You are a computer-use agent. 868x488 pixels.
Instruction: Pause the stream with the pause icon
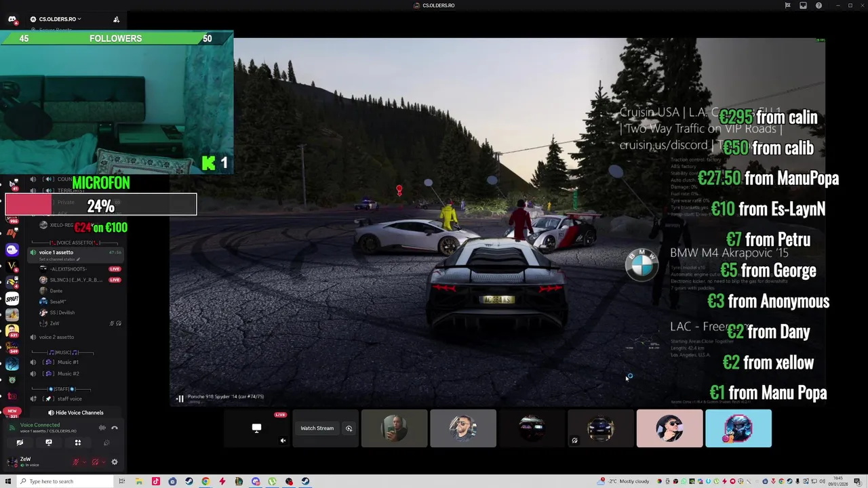pos(180,399)
